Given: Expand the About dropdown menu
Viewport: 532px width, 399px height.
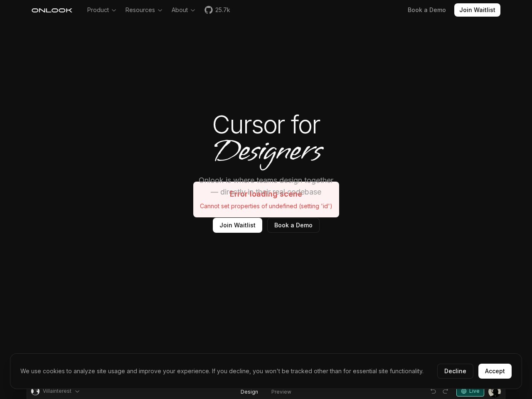Looking at the screenshot, I should click(183, 10).
